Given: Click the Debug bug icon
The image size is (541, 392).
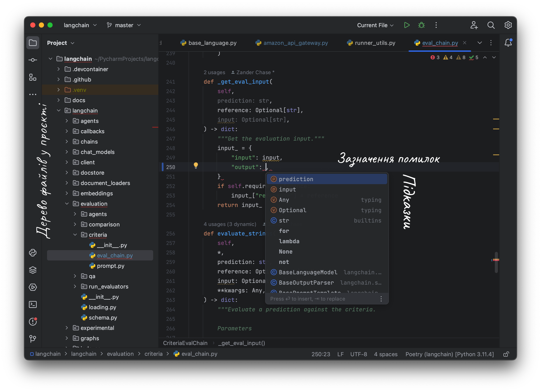Looking at the screenshot, I should pos(421,25).
